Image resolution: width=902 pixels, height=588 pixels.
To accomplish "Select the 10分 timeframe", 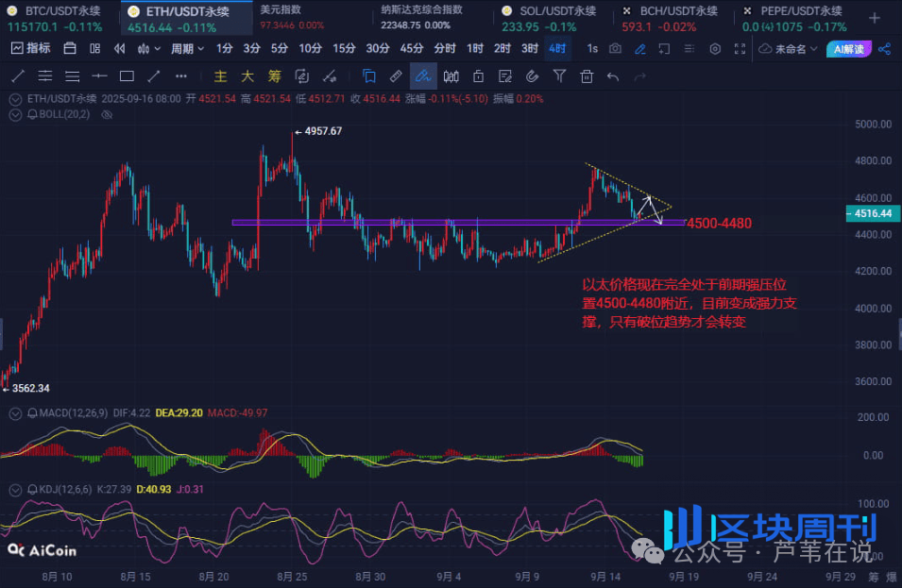I will pos(310,49).
